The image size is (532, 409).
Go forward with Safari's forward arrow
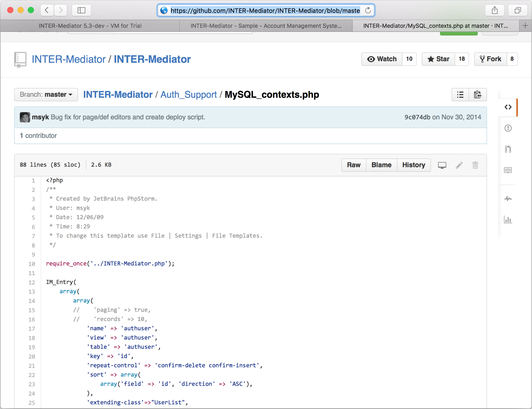(x=60, y=10)
